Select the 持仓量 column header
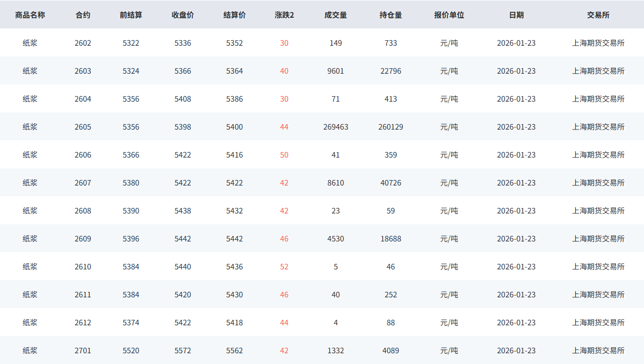The height and width of the screenshot is (364, 644). point(390,15)
